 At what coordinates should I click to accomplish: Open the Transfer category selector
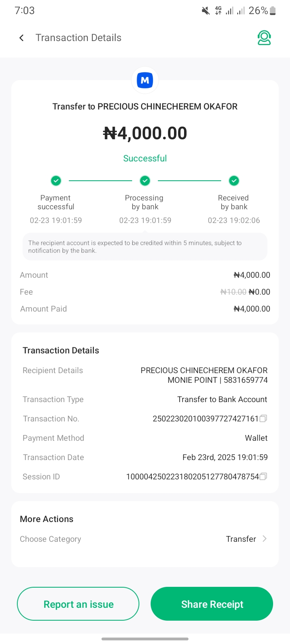tap(241, 539)
